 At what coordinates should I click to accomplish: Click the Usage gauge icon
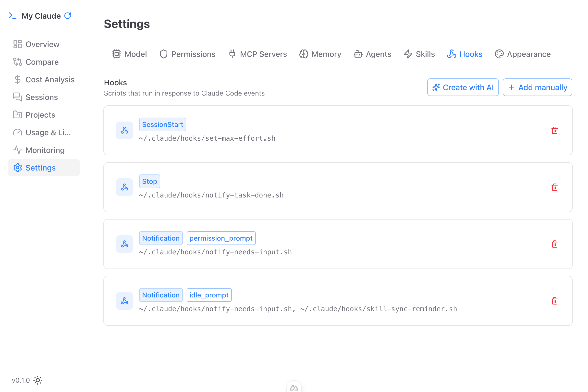[17, 132]
